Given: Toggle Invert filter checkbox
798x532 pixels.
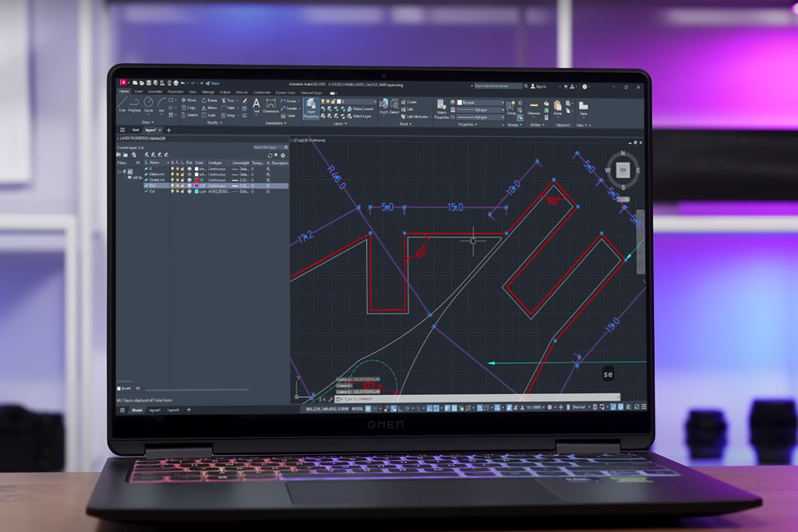Looking at the screenshot, I should click(x=119, y=388).
